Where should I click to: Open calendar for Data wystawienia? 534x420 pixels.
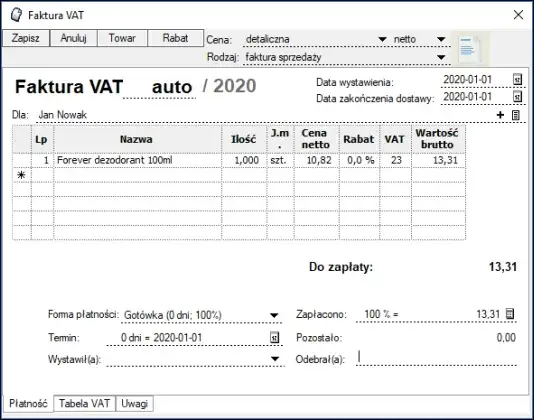coord(517,79)
